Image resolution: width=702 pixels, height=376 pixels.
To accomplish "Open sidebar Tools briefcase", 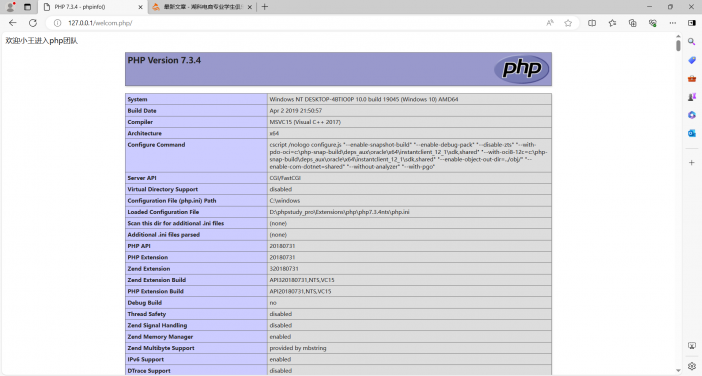I will click(692, 78).
